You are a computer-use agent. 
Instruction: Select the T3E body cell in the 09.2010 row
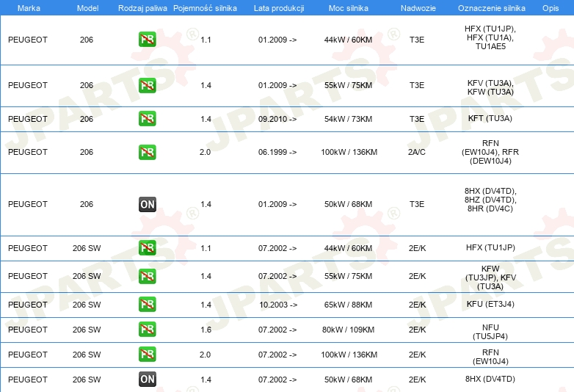[x=417, y=119]
